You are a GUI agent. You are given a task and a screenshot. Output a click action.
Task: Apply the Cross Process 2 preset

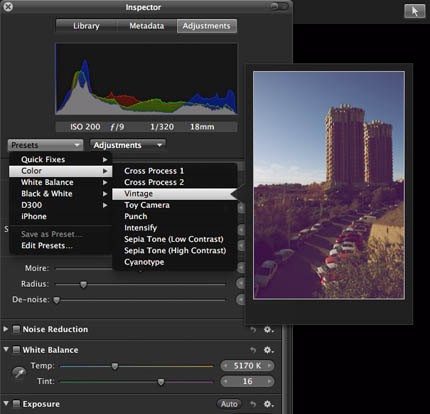pos(175,182)
